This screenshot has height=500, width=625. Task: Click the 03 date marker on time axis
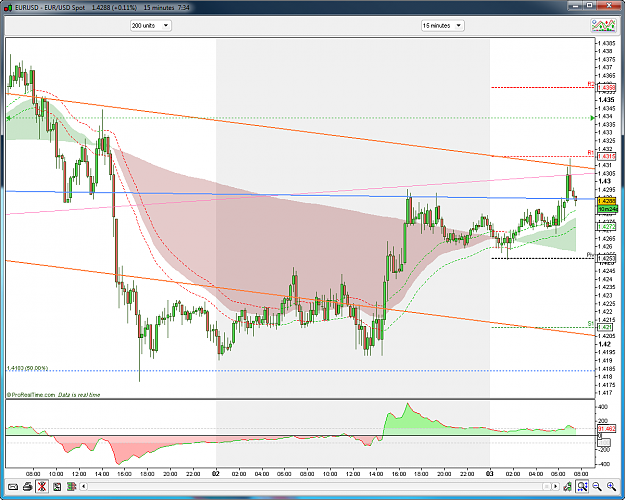pyautogui.click(x=489, y=474)
